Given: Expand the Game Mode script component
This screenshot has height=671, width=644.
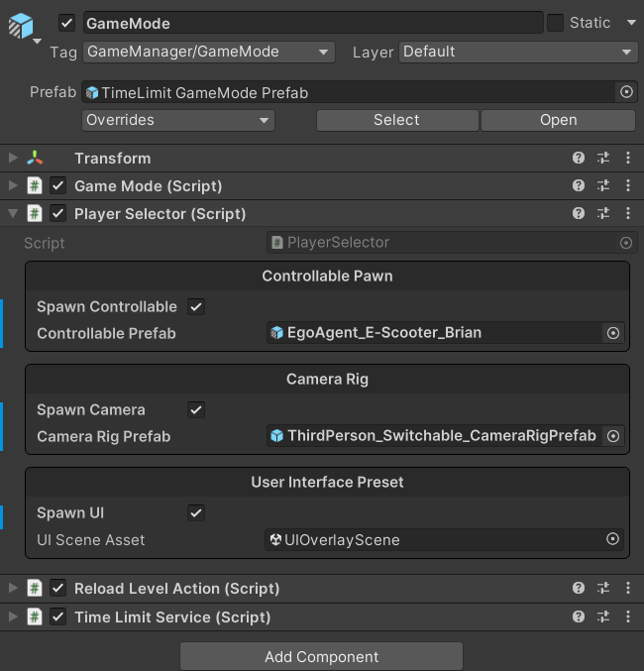Looking at the screenshot, I should tap(13, 185).
